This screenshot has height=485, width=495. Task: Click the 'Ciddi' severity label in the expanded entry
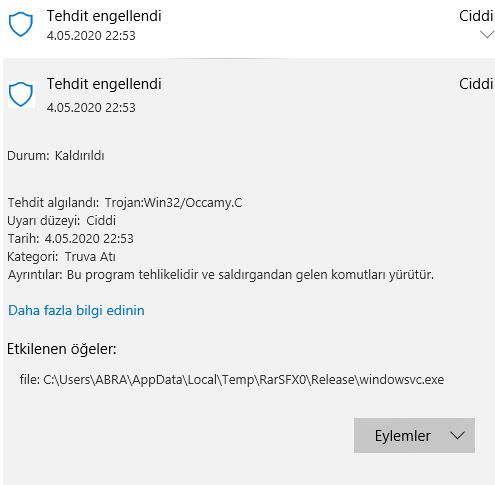tap(476, 84)
